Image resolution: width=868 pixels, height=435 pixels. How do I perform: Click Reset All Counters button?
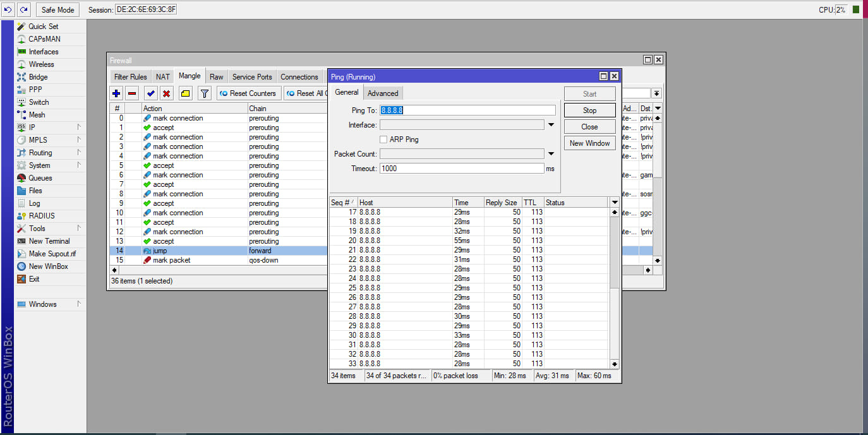tap(304, 93)
